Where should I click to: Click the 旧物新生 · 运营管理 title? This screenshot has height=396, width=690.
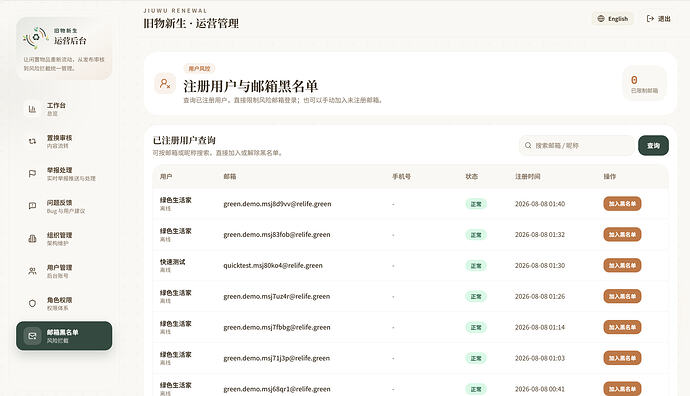pyautogui.click(x=191, y=23)
